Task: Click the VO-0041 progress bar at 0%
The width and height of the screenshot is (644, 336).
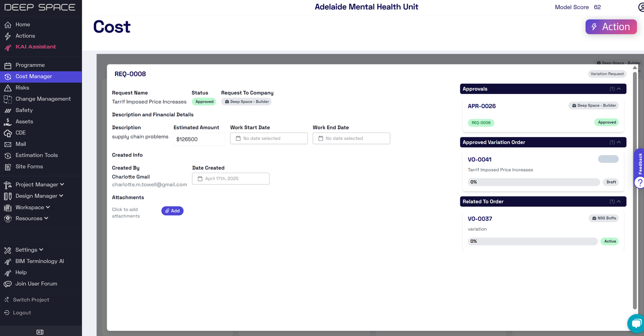Action: 534,182
